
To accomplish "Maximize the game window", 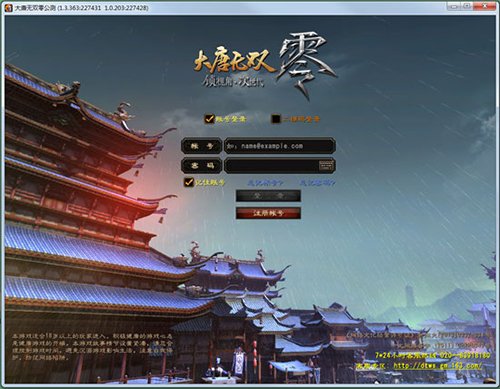I will click(x=467, y=6).
